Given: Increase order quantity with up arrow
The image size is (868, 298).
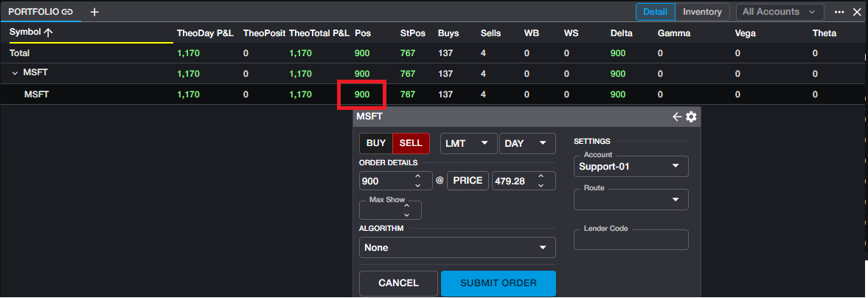Looking at the screenshot, I should (x=417, y=176).
